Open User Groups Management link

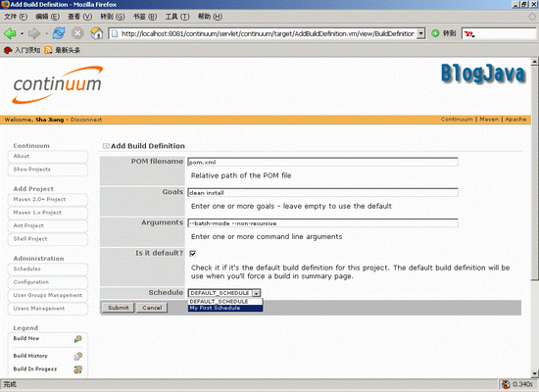click(x=47, y=295)
